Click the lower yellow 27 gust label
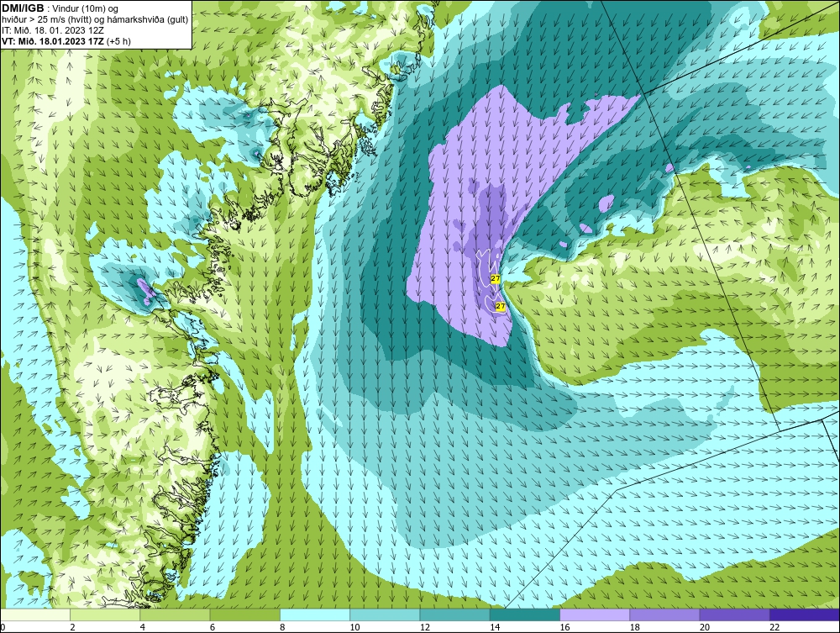 point(501,307)
